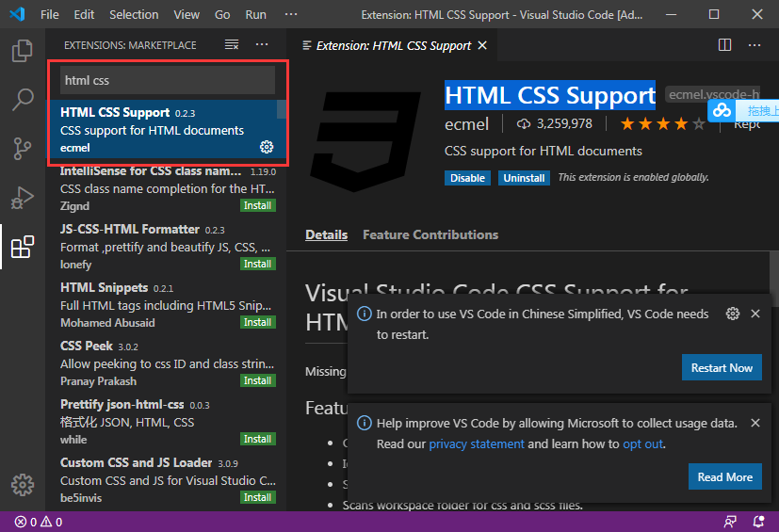Install IntelliSense for CSS class names
This screenshot has width=779, height=532.
coord(258,205)
